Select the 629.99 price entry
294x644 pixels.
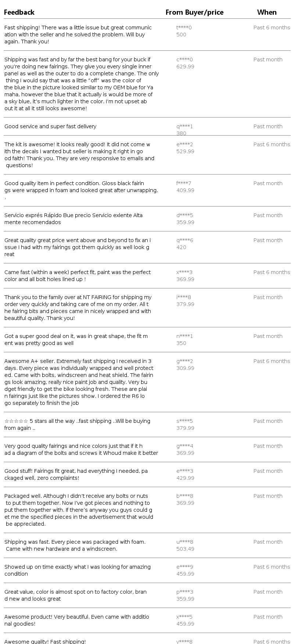click(185, 66)
